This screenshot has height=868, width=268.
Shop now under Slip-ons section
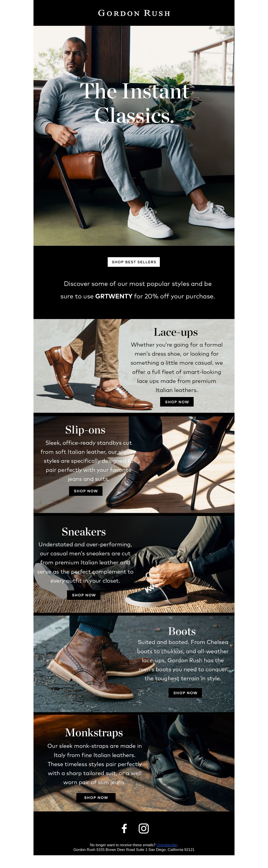pos(86,491)
